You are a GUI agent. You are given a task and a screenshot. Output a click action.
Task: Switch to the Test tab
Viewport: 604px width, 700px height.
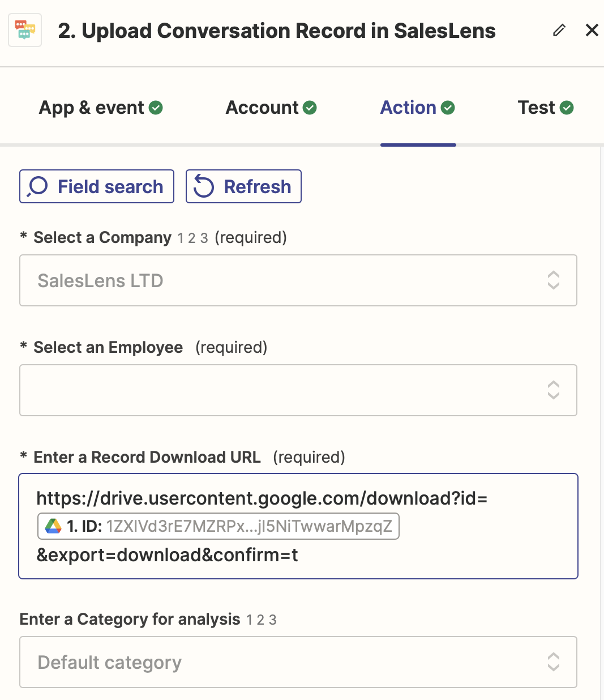(x=536, y=108)
